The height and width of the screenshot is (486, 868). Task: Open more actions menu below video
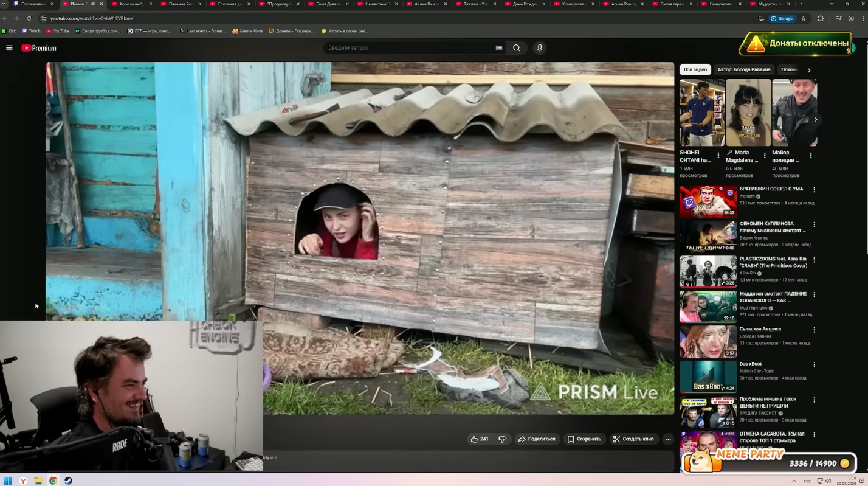point(668,439)
